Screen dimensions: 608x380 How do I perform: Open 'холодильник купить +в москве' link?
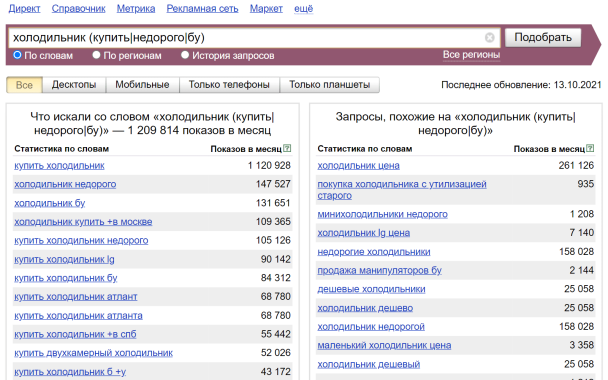pyautogui.click(x=83, y=222)
